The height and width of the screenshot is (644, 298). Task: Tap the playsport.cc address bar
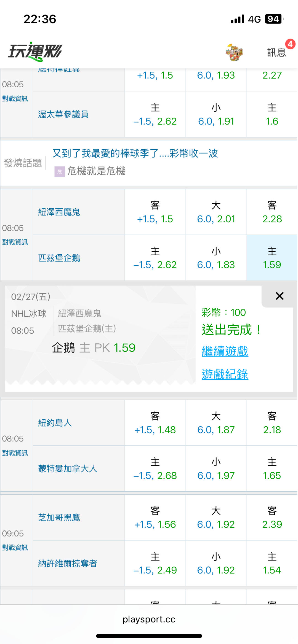click(149, 619)
